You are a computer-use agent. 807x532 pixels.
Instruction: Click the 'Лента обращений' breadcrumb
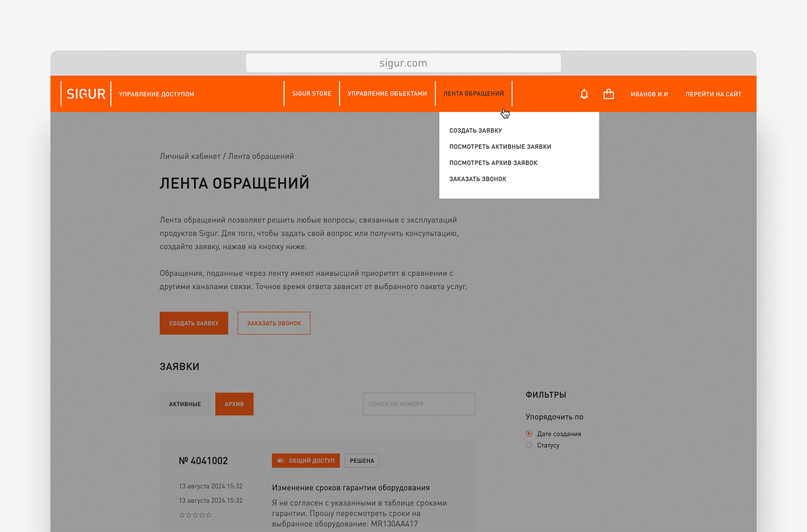pos(261,156)
